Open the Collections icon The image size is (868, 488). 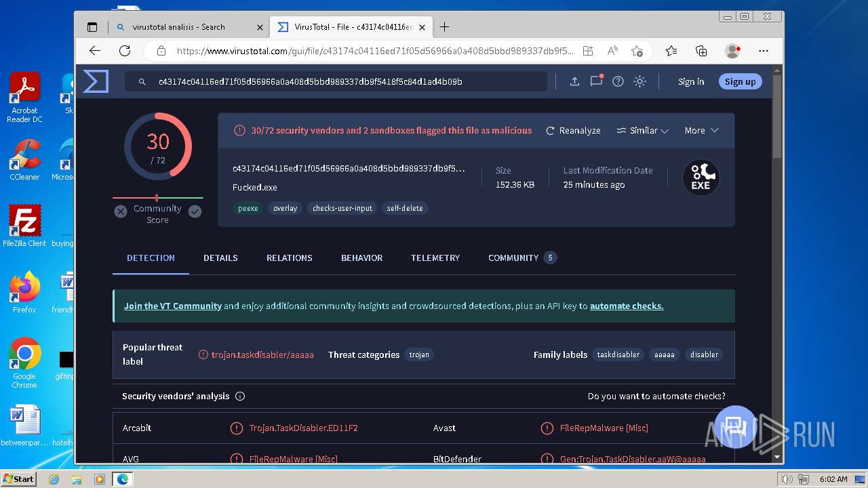click(x=702, y=51)
